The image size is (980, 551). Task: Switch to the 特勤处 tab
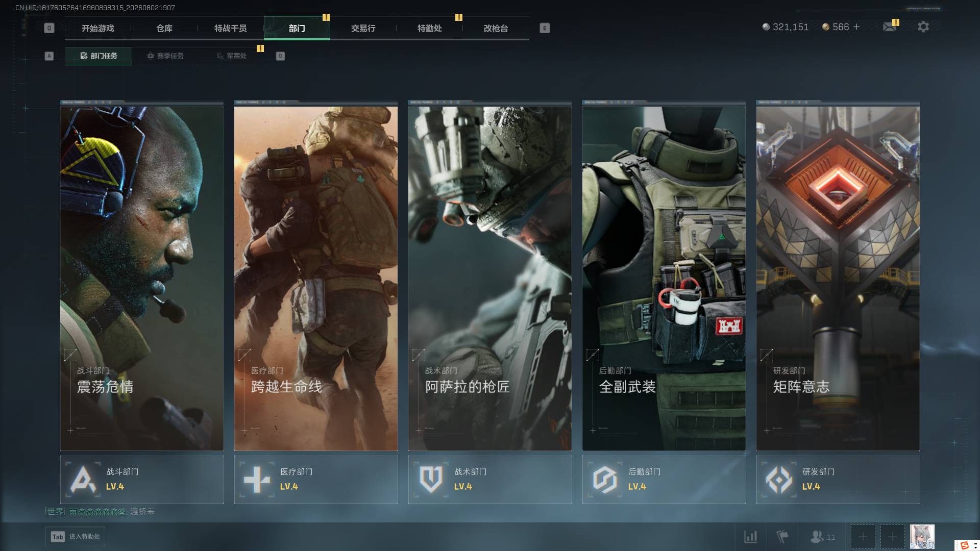(x=430, y=29)
